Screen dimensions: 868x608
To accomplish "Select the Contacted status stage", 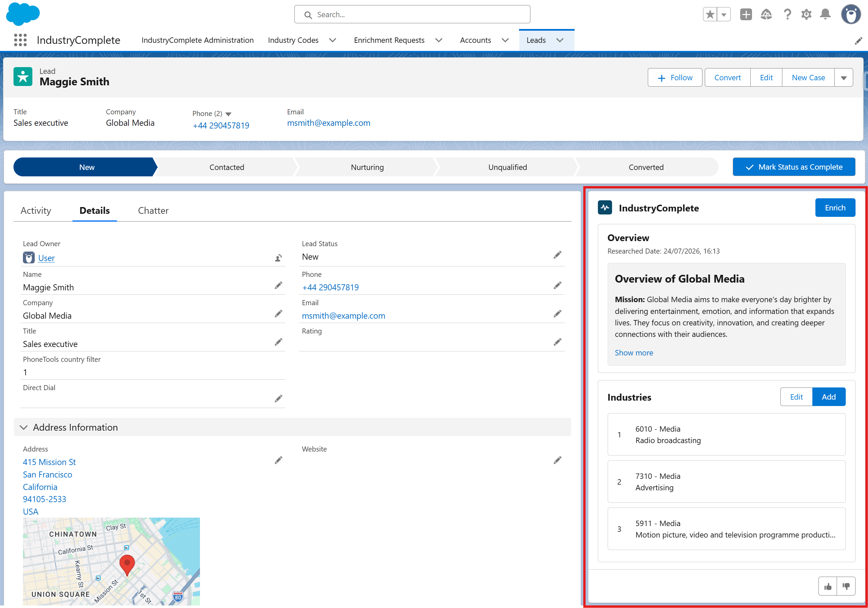I will (x=227, y=167).
